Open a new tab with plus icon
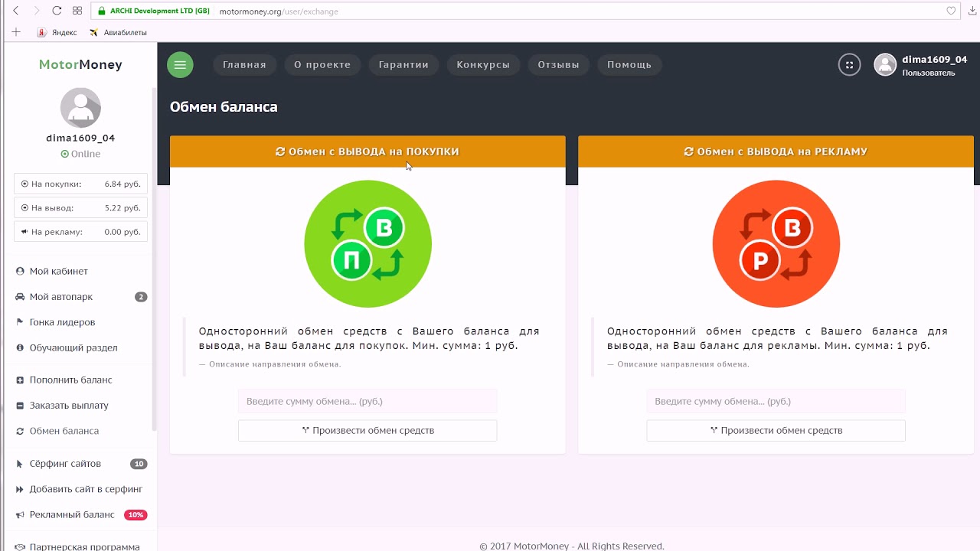Screen dimensions: 980x551 [15, 32]
